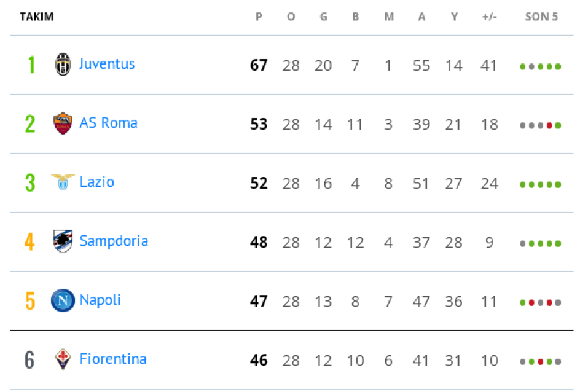This screenshot has width=580, height=392.
Task: Open the Sampdoria team link
Action: (114, 241)
